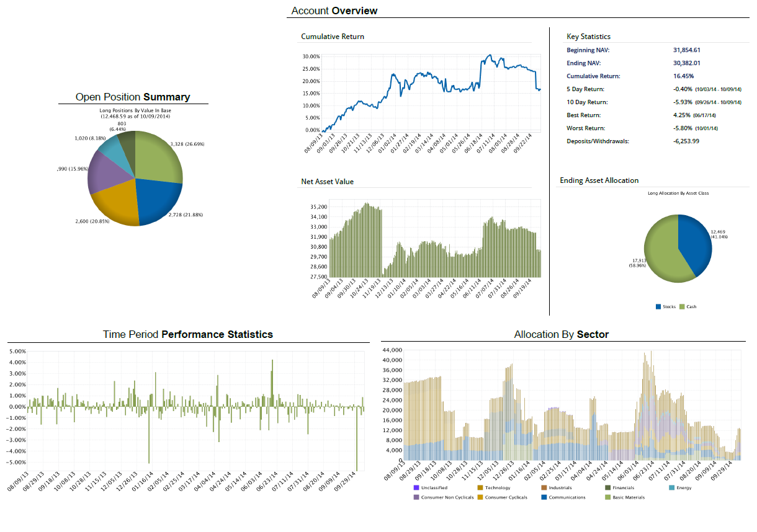Expand the Cumulative Return chart section
The image size is (757, 532).
[x=333, y=37]
